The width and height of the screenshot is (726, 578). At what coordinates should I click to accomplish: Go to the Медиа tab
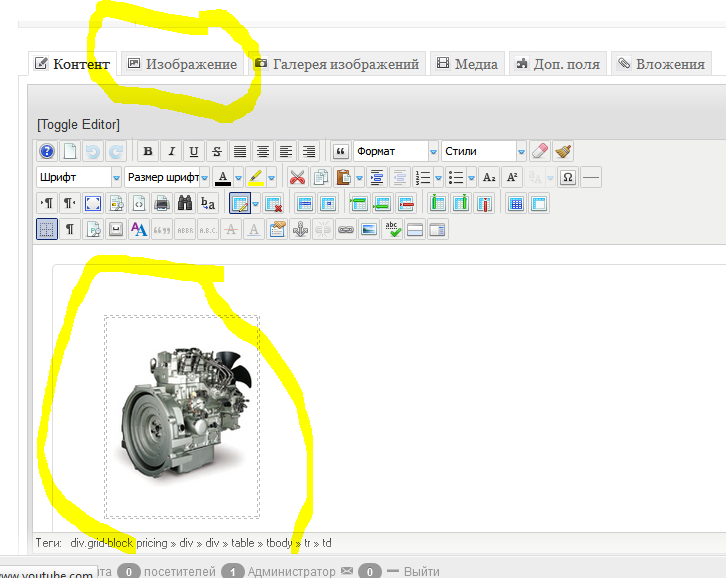click(x=467, y=63)
